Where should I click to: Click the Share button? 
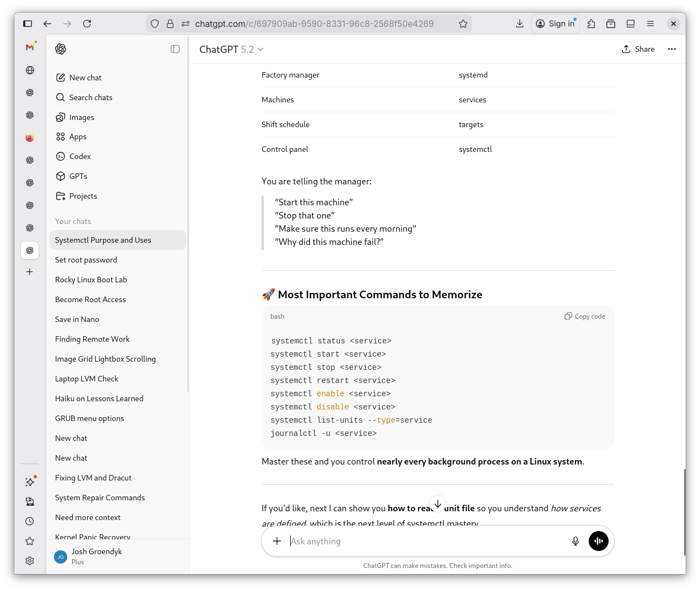(638, 49)
